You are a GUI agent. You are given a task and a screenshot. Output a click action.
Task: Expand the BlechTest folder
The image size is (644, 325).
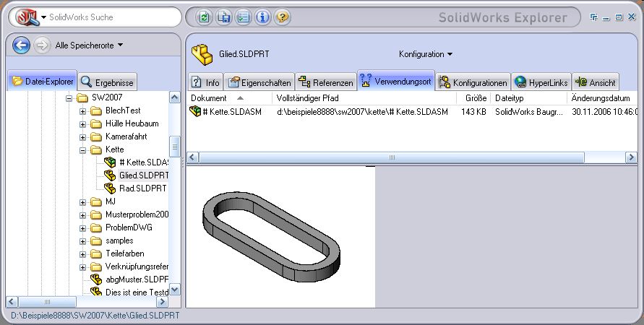coord(82,111)
